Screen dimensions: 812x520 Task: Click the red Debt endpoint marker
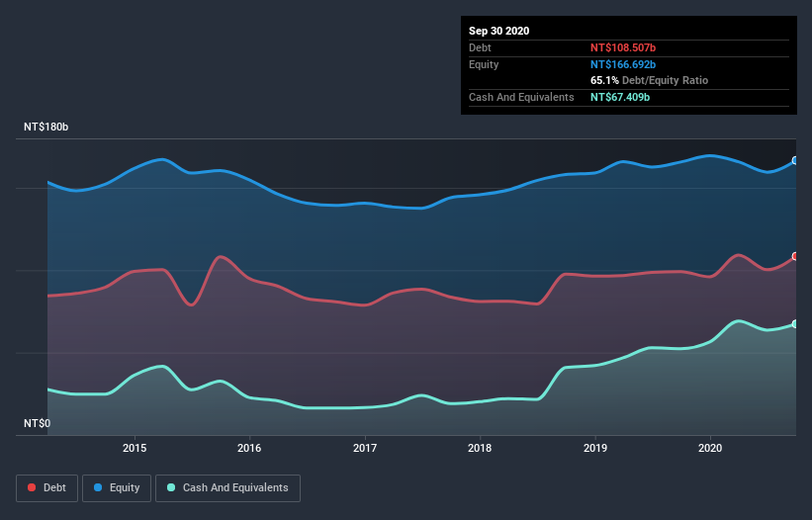[795, 257]
